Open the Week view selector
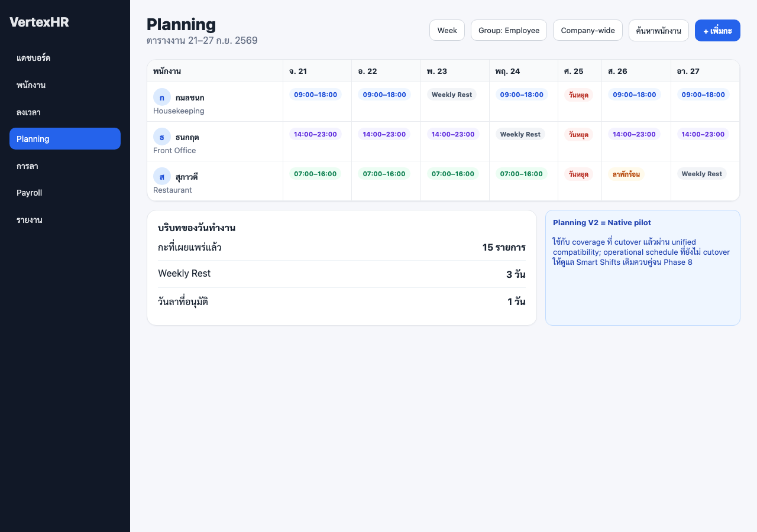 click(447, 30)
